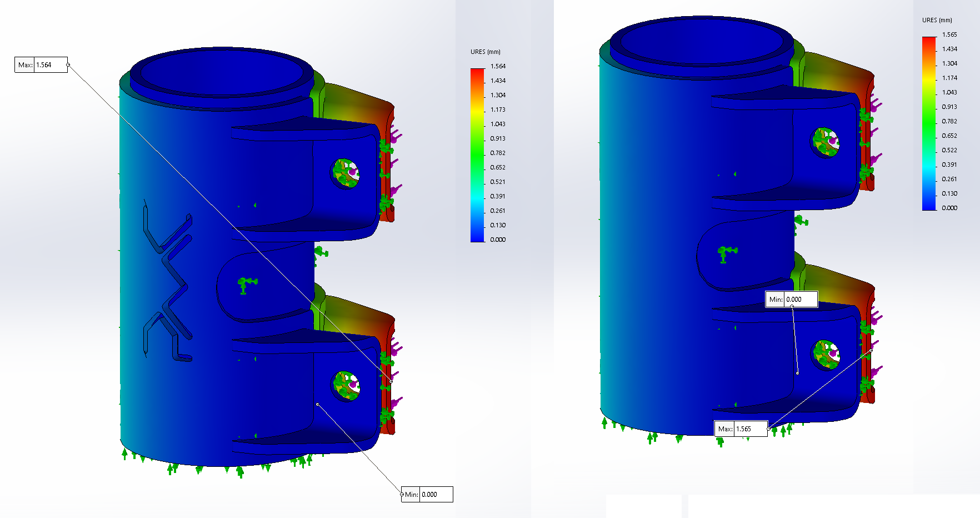Select Min 0.000 callout on the plain model plot
Image resolution: width=980 pixels, height=518 pixels.
pyautogui.click(x=791, y=300)
